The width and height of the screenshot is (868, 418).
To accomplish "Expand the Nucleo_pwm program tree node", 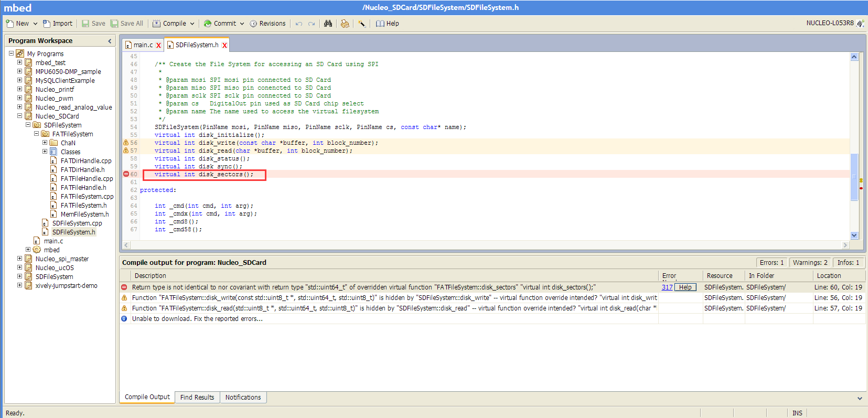I will coord(20,98).
